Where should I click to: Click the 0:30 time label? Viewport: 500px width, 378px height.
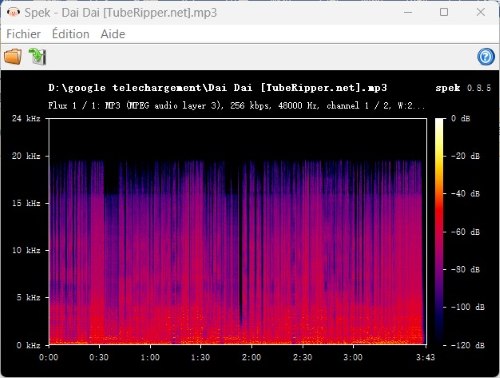point(99,357)
